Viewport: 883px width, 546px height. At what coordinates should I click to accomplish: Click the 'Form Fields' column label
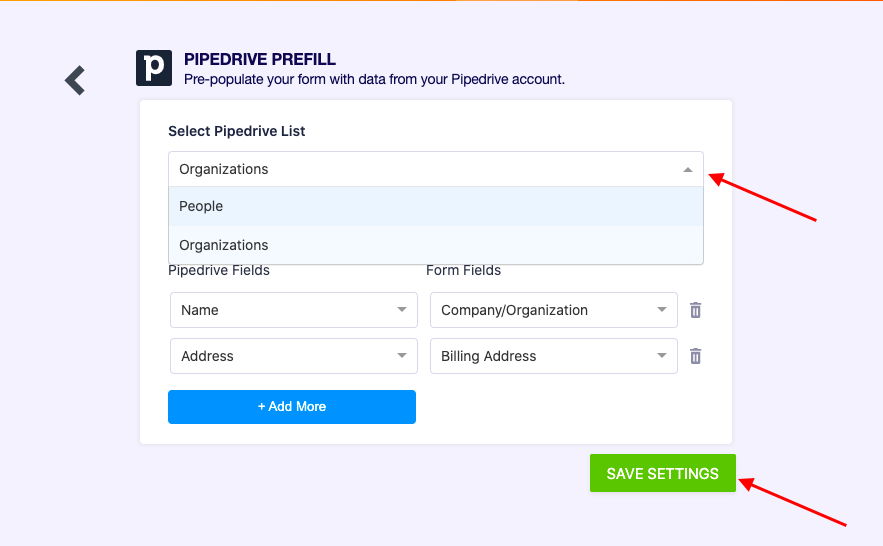[463, 270]
